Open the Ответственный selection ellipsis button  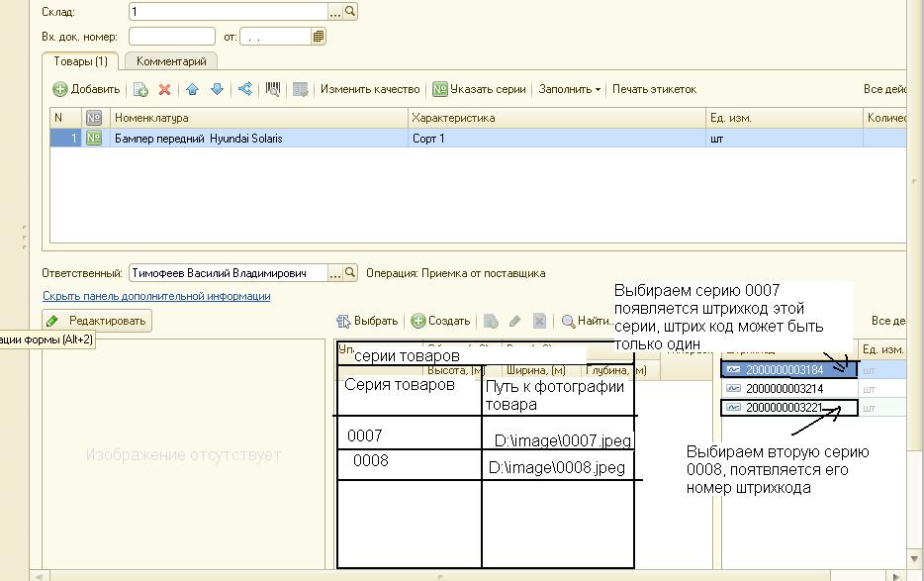pos(335,273)
